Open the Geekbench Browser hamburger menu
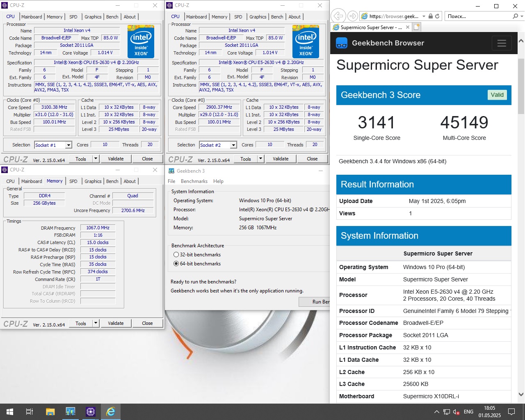The width and height of the screenshot is (525, 420). (x=502, y=43)
